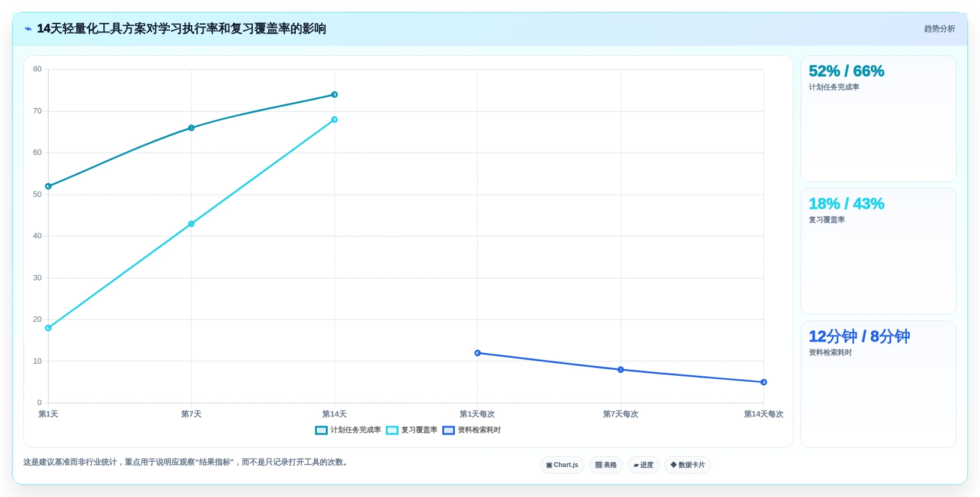Select the 进度 tag chip

click(x=643, y=465)
